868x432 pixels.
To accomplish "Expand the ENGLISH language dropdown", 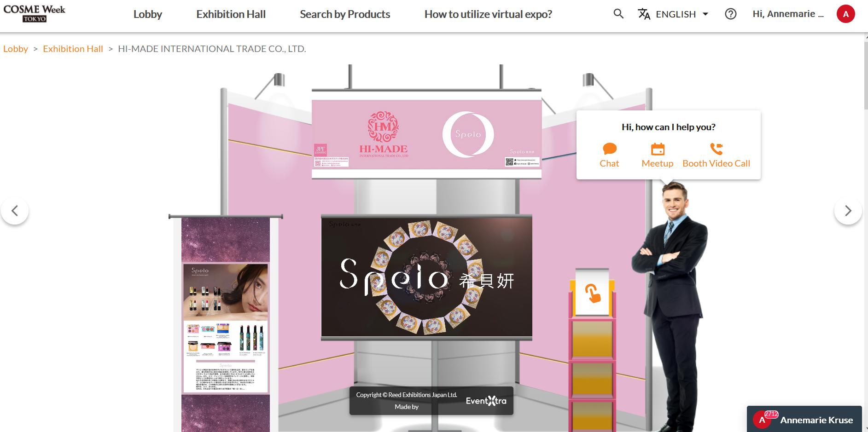I will coord(682,14).
